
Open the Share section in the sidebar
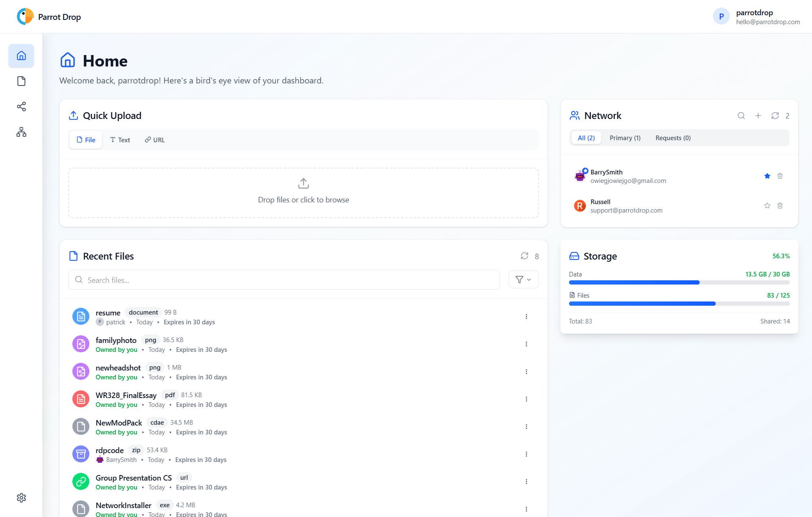point(21,106)
